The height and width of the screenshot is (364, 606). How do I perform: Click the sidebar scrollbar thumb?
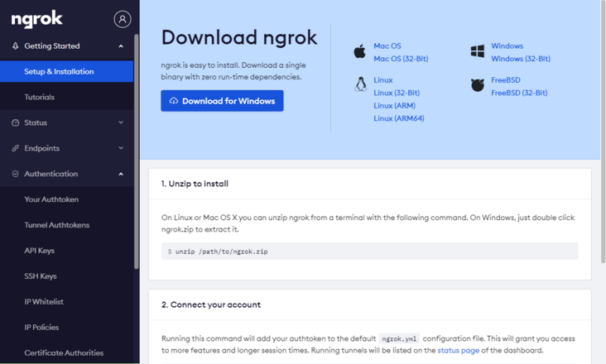click(x=136, y=151)
